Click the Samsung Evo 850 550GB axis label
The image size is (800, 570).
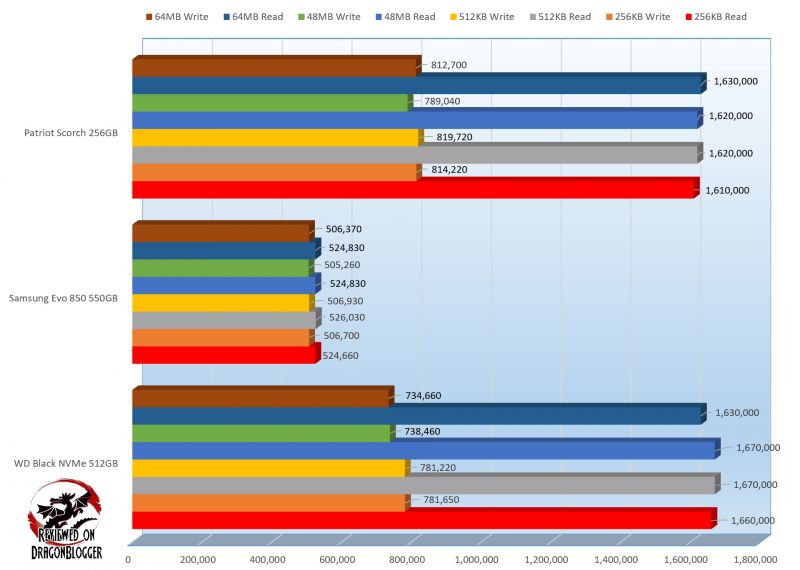63,298
